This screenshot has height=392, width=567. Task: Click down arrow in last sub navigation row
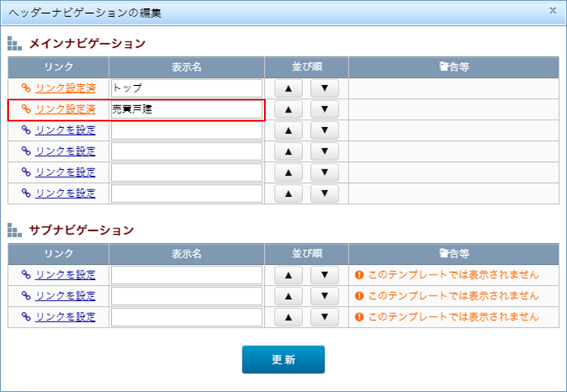(324, 317)
